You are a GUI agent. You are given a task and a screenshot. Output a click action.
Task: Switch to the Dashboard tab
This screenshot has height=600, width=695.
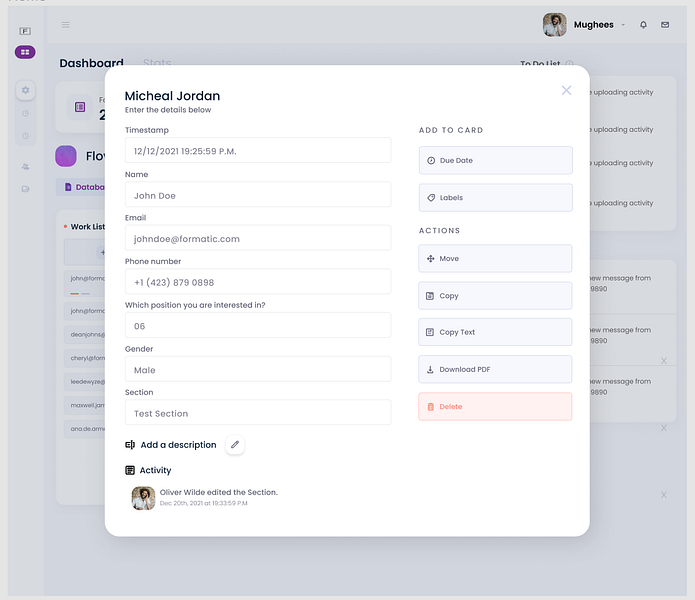pos(91,63)
